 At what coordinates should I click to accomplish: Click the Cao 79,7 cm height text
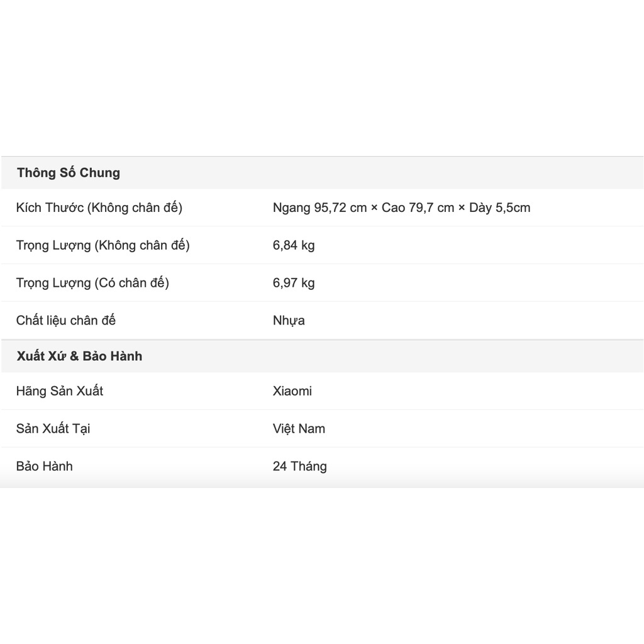point(418,208)
